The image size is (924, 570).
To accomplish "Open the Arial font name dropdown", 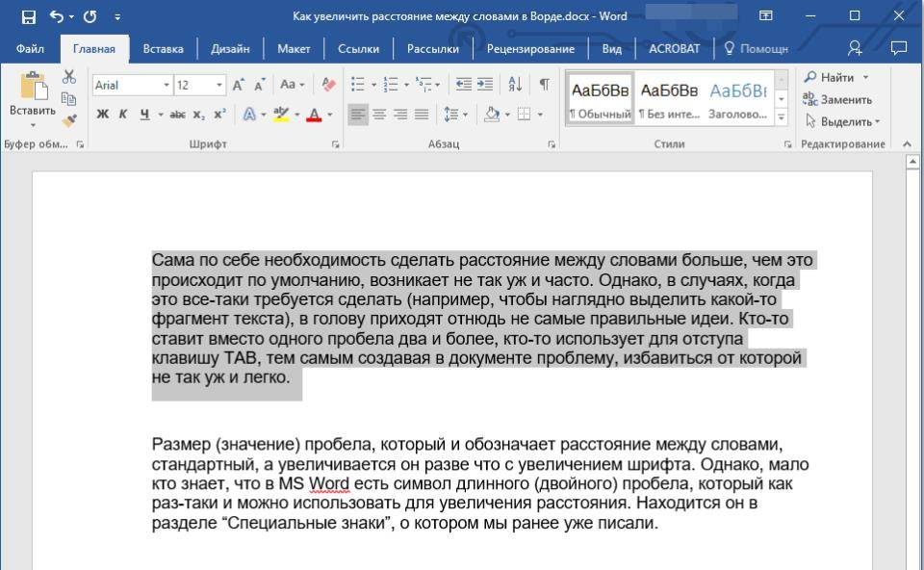I will click(167, 85).
